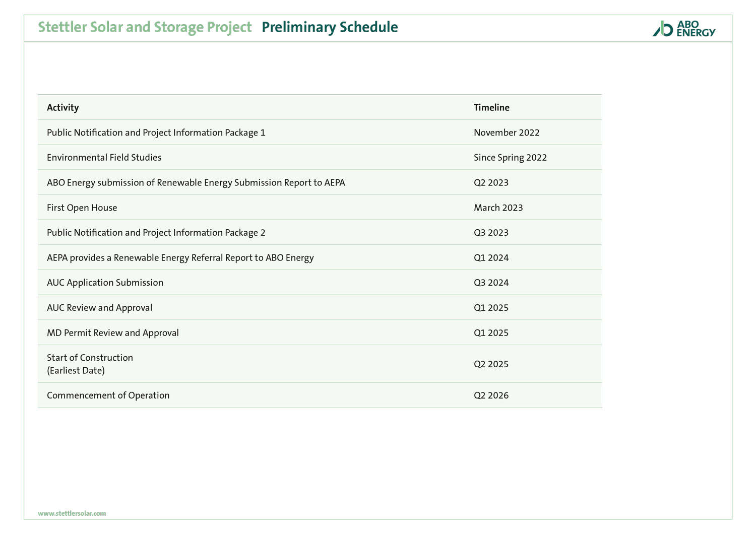Click the 'Q2 2025' timeline cell
Image resolution: width=756 pixels, height=534 pixels.
point(491,364)
